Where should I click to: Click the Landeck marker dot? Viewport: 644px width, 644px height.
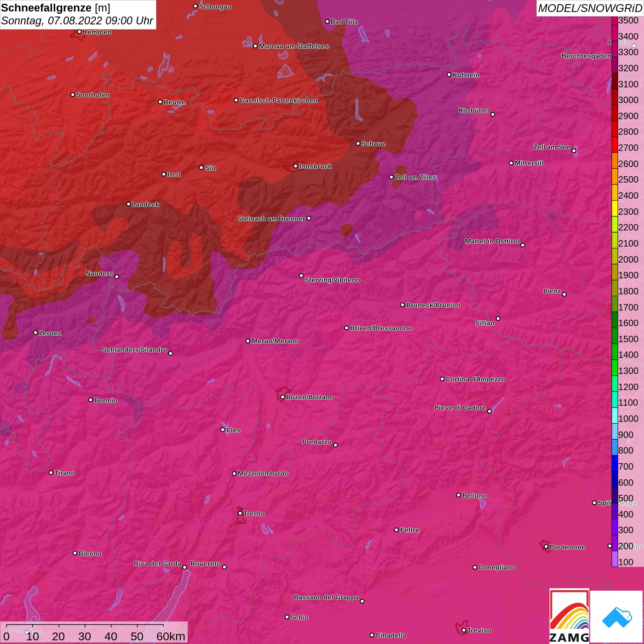click(128, 204)
